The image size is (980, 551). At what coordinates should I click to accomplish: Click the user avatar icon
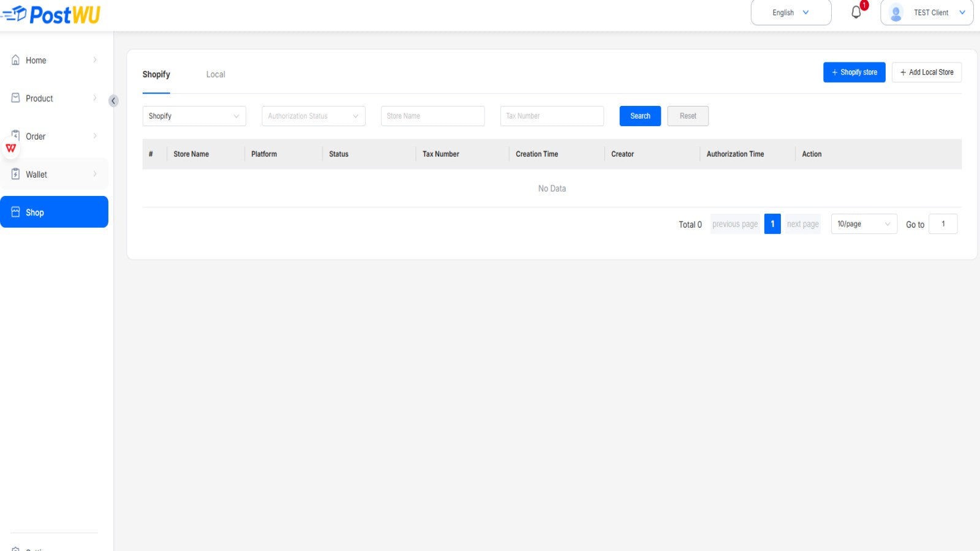tap(896, 12)
